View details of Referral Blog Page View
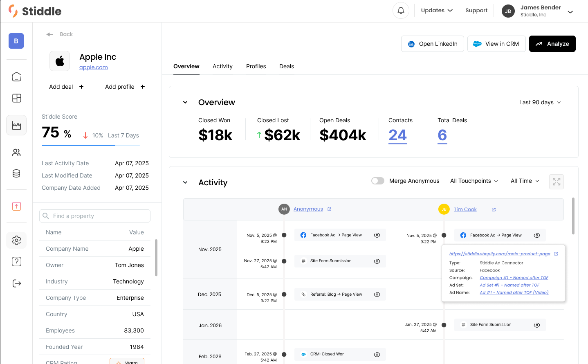The height and width of the screenshot is (364, 588). (x=377, y=294)
